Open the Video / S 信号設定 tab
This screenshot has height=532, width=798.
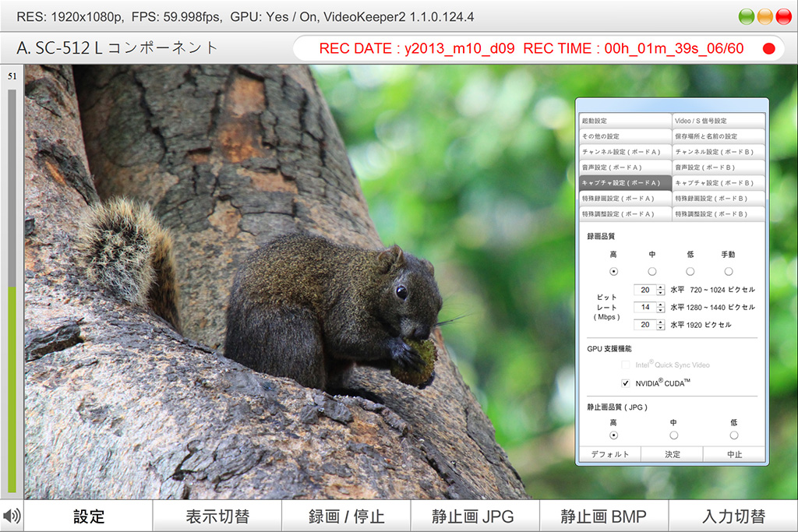click(x=719, y=121)
